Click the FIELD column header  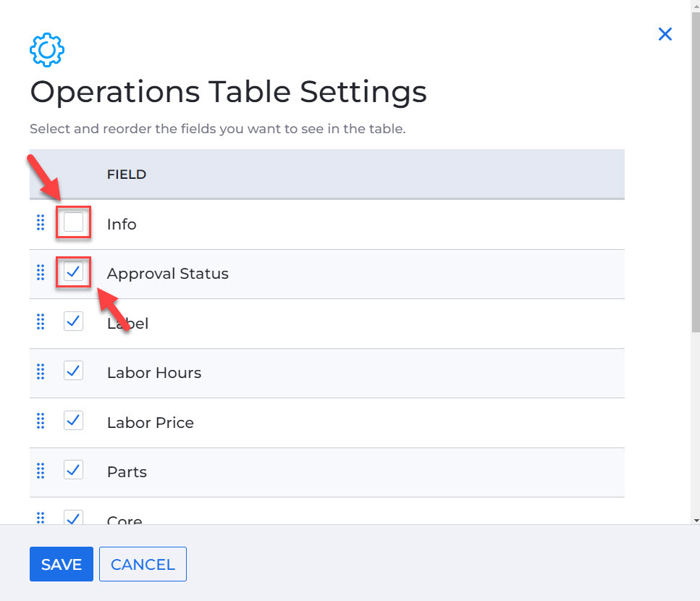pos(127,175)
